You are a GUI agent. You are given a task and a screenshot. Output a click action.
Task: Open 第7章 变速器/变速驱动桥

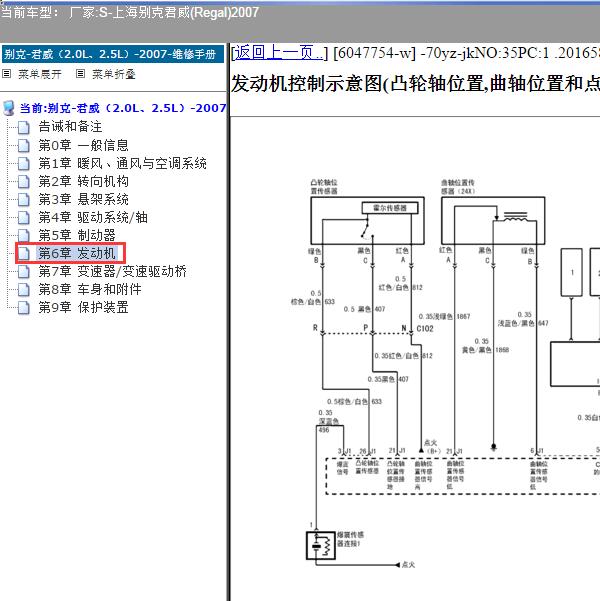click(x=112, y=271)
